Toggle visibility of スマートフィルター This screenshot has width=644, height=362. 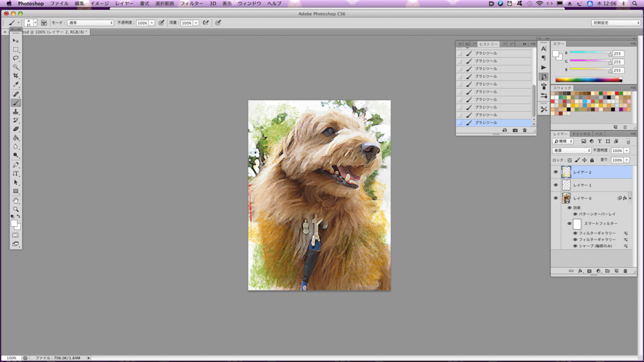569,224
